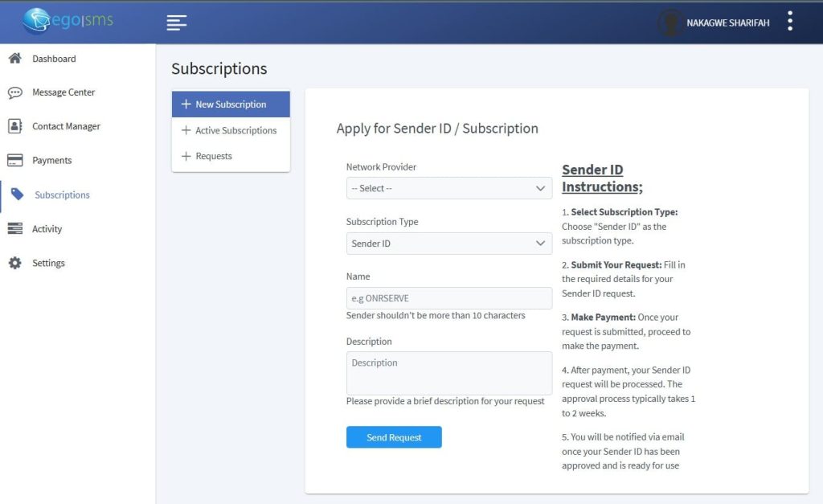Click the Subscriptions tag icon
823x504 pixels.
(17, 195)
